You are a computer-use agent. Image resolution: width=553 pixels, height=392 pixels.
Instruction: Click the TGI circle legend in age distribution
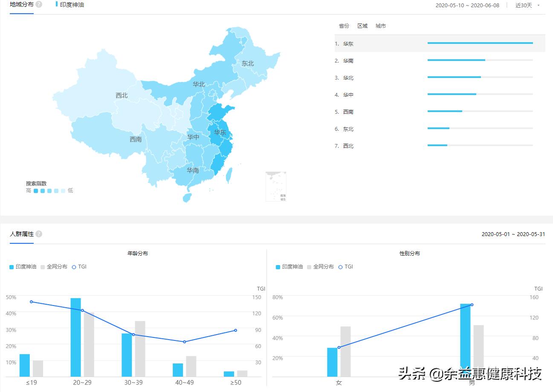pos(74,266)
